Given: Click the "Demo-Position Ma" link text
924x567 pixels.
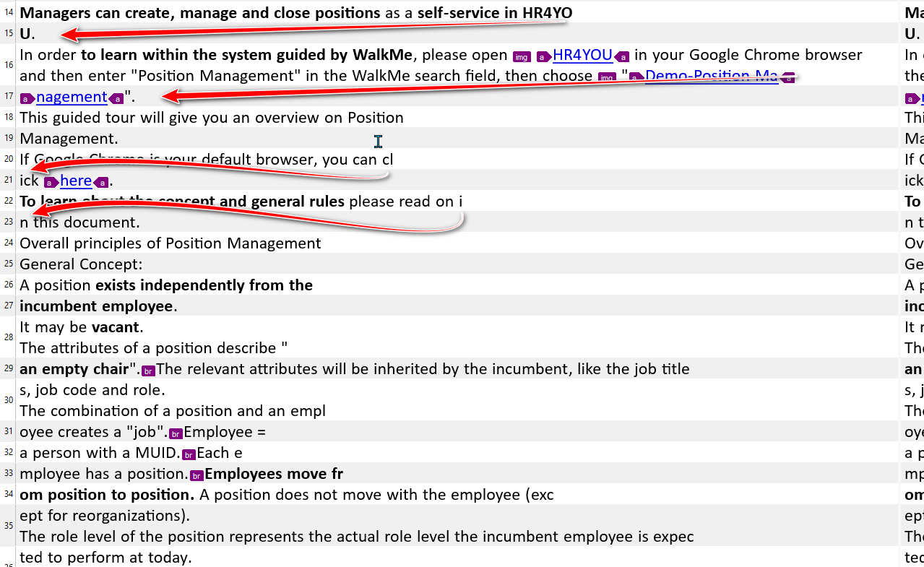Looking at the screenshot, I should pyautogui.click(x=712, y=76).
